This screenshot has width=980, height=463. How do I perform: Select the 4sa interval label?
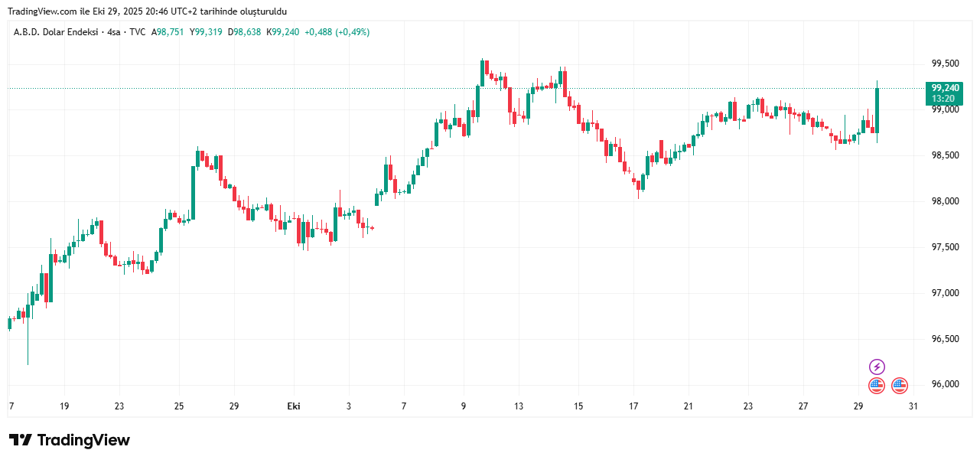[x=115, y=32]
